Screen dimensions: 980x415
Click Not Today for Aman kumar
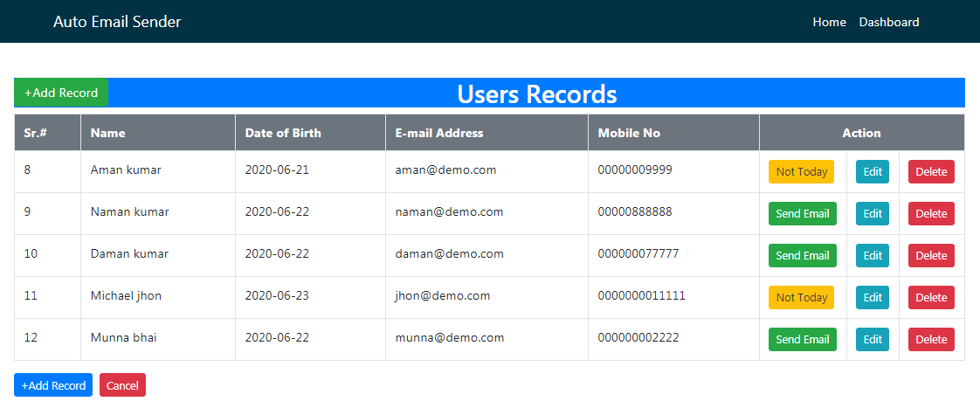(x=801, y=171)
